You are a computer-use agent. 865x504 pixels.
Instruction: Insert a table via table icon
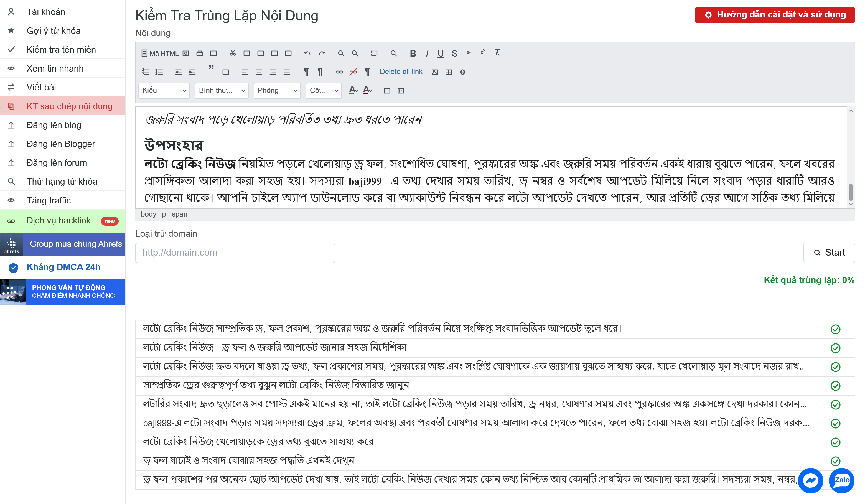tap(449, 72)
